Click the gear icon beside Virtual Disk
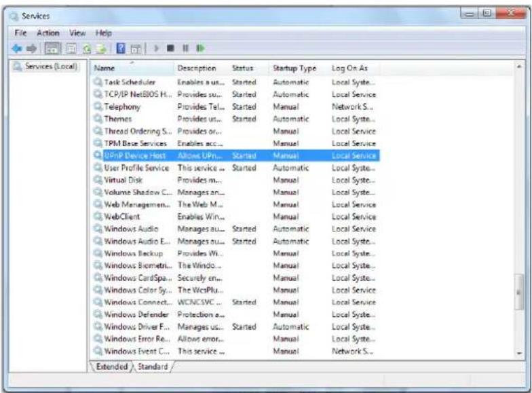Screen dimensions: 532x393 (98, 179)
